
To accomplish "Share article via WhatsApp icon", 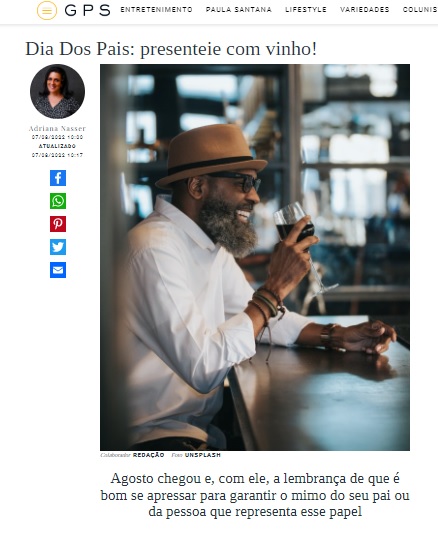I will pos(58,201).
